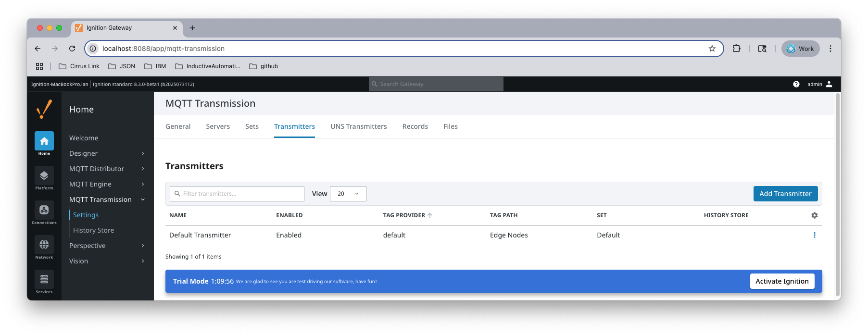Close the Ignition Gateway tab

[x=175, y=28]
